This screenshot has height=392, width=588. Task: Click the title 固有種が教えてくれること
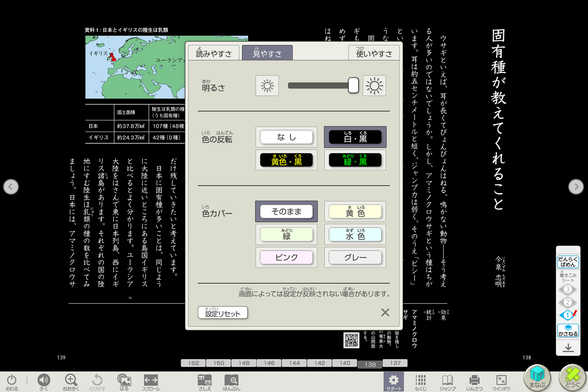coord(498,119)
